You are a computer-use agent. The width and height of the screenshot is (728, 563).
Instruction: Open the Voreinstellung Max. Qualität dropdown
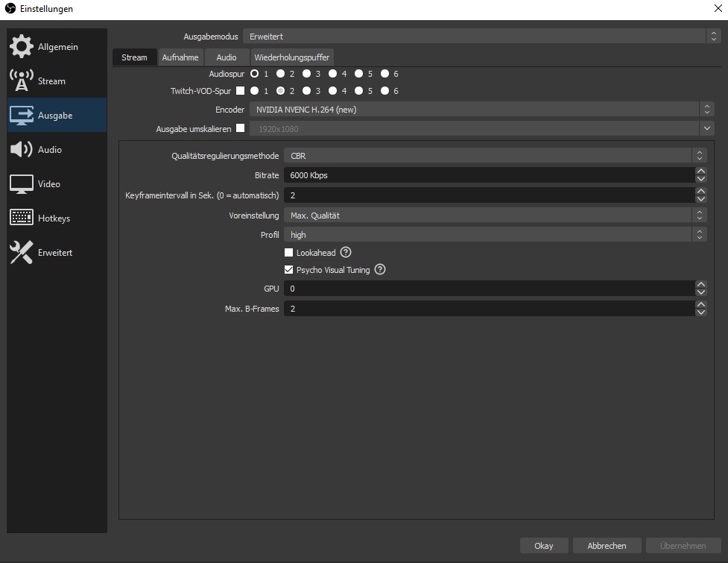tap(496, 215)
